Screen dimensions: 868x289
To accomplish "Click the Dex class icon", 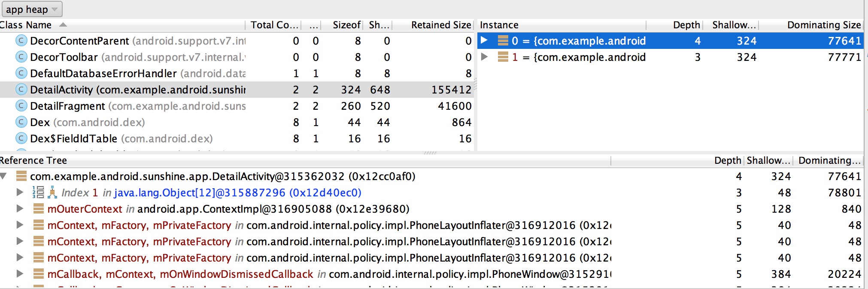I will coord(21,122).
